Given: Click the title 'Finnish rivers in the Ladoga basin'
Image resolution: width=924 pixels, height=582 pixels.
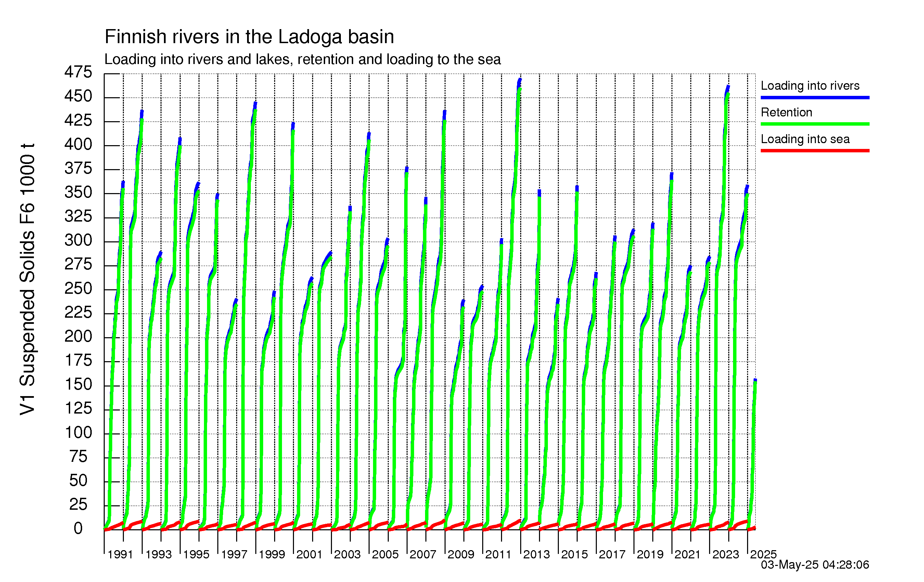Looking at the screenshot, I should click(x=249, y=37).
